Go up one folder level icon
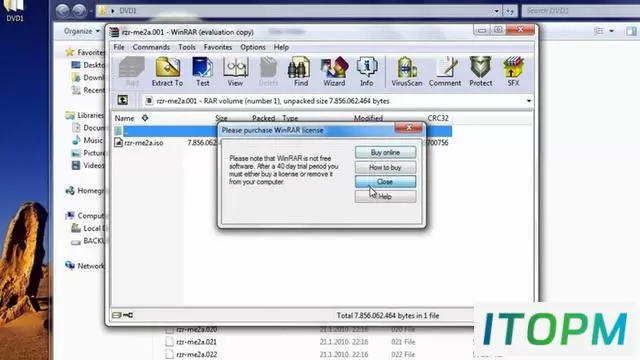The width and height of the screenshot is (640, 360). pyautogui.click(x=122, y=100)
